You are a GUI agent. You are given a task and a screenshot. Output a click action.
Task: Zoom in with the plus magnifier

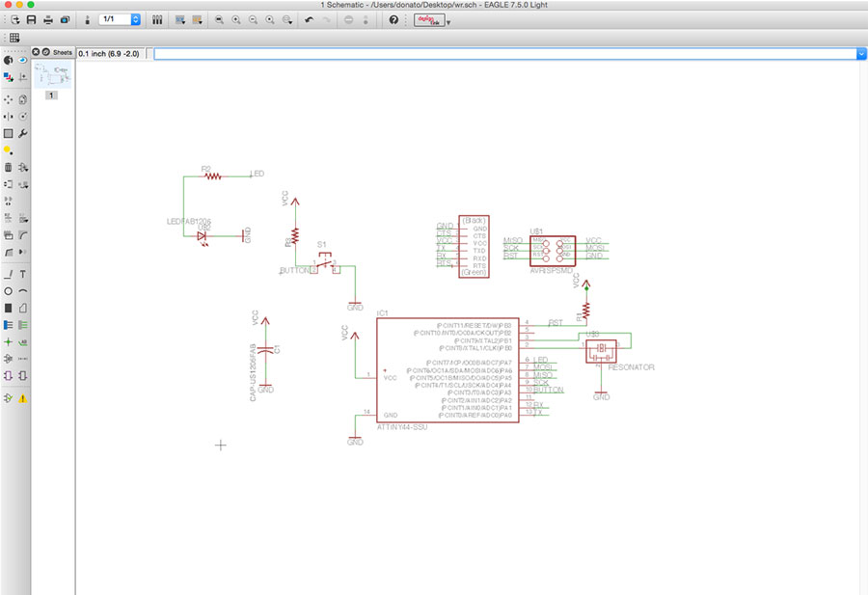(236, 20)
